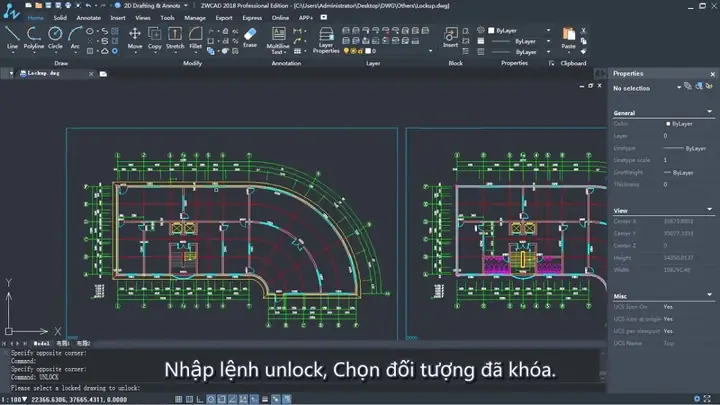
Task: Select the Line drawing tool
Action: [x=12, y=38]
